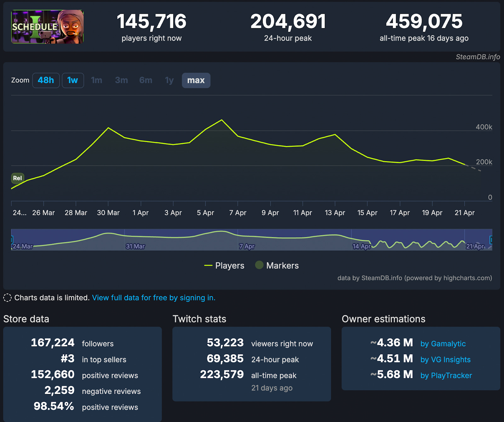Image resolution: width=504 pixels, height=422 pixels.
Task: Grab the right navigator range handle
Action: click(491, 240)
